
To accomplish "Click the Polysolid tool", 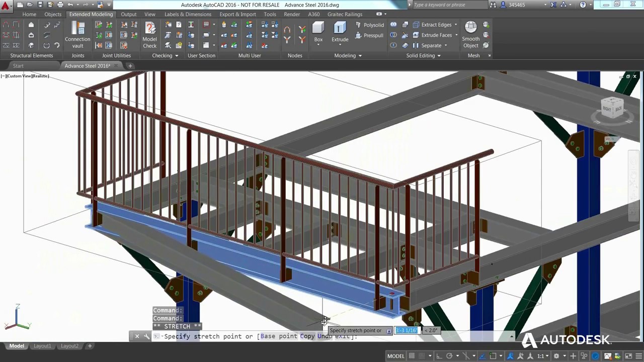I will click(369, 25).
